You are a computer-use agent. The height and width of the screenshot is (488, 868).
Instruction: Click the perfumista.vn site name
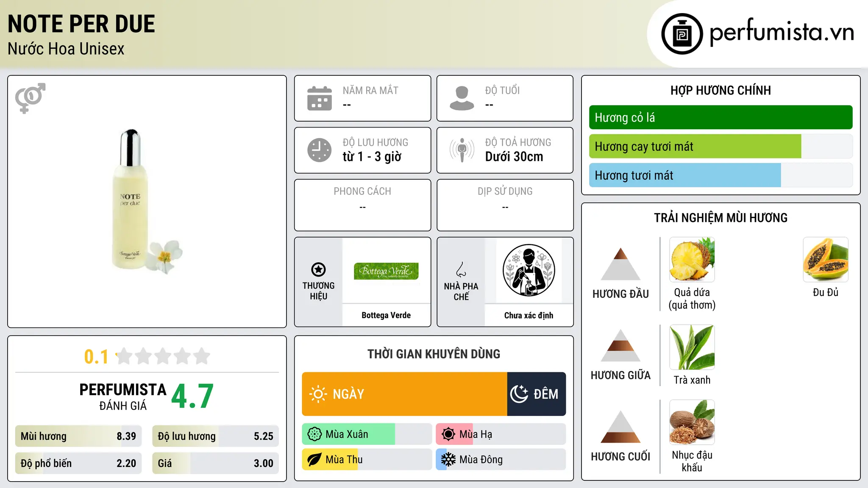click(782, 33)
